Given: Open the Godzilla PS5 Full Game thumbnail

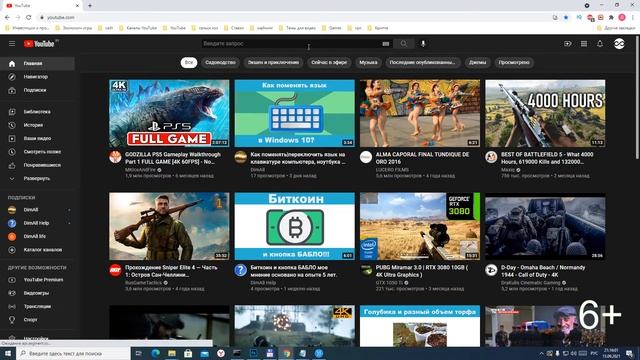Looking at the screenshot, I should (169, 113).
